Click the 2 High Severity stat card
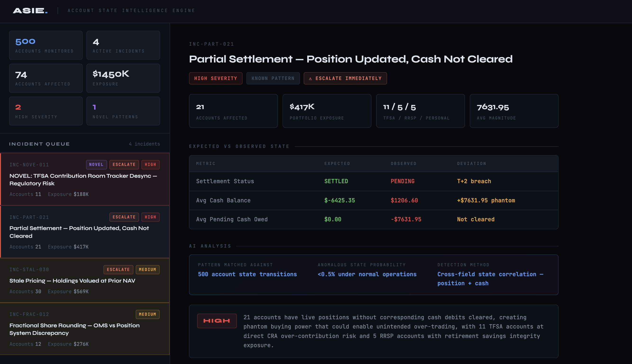Screen dimensions: 632x364 pyautogui.click(x=45, y=111)
